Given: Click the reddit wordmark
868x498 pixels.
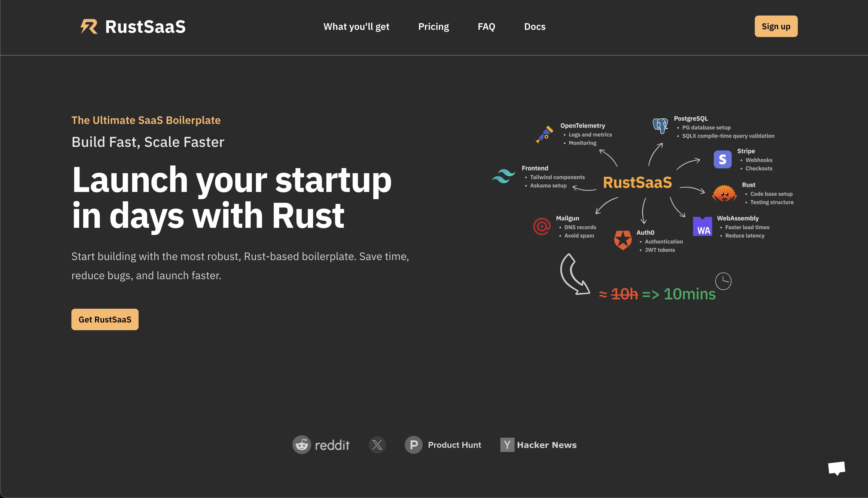Looking at the screenshot, I should coord(332,445).
